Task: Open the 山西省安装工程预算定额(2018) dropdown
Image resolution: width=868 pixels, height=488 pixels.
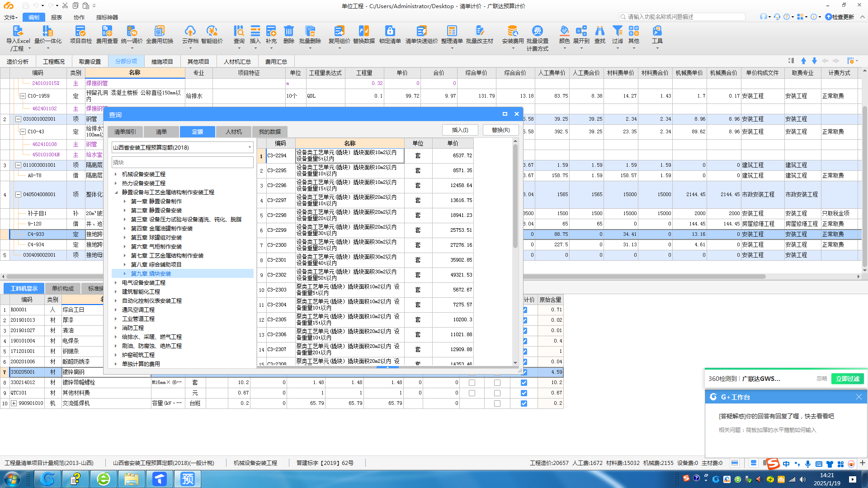Action: pyautogui.click(x=250, y=147)
